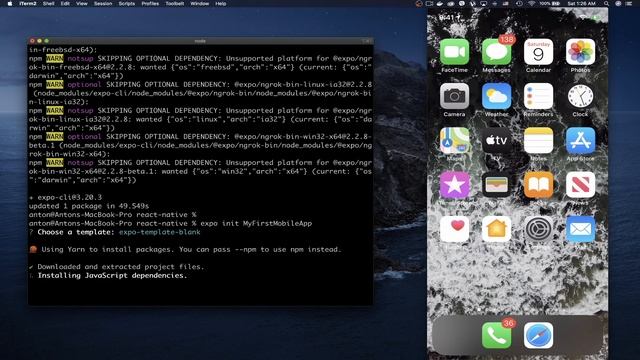Open Messages app with 138 badge
This screenshot has height=360, width=640.
(x=496, y=52)
